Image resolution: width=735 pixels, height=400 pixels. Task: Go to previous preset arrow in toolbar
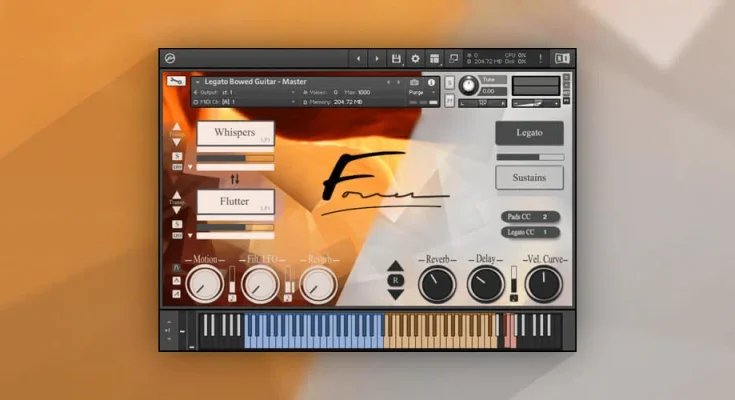point(357,59)
